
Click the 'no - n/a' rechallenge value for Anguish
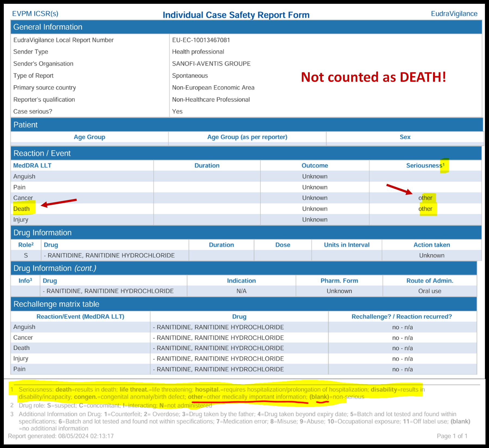pos(402,327)
